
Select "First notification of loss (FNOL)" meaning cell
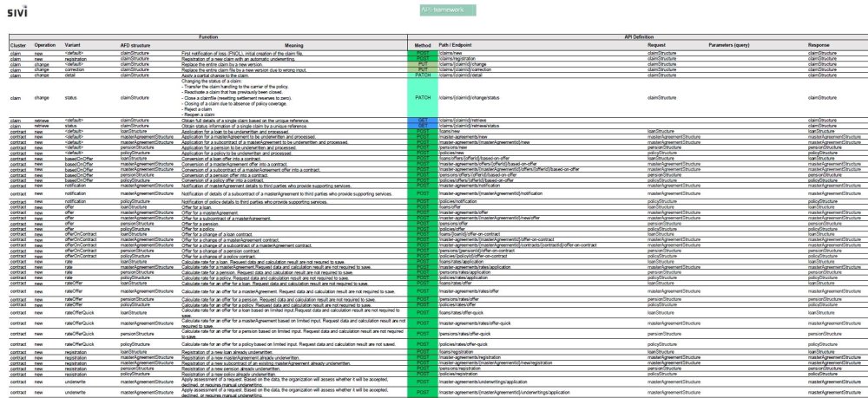coord(294,53)
